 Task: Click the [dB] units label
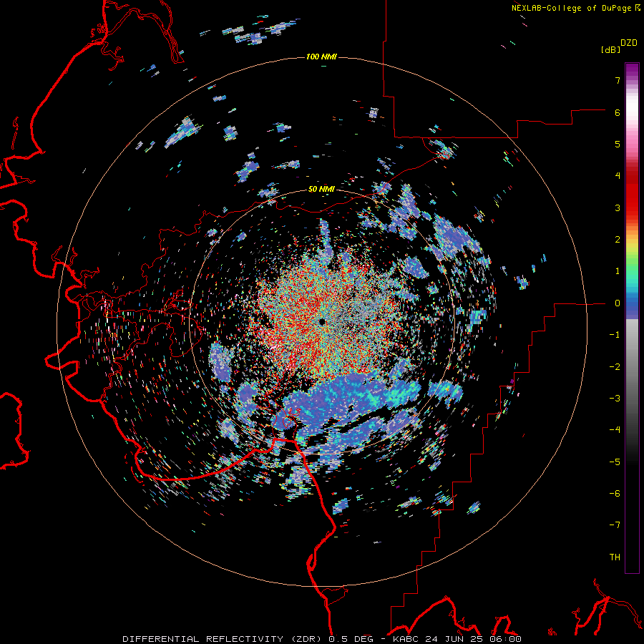pos(611,49)
